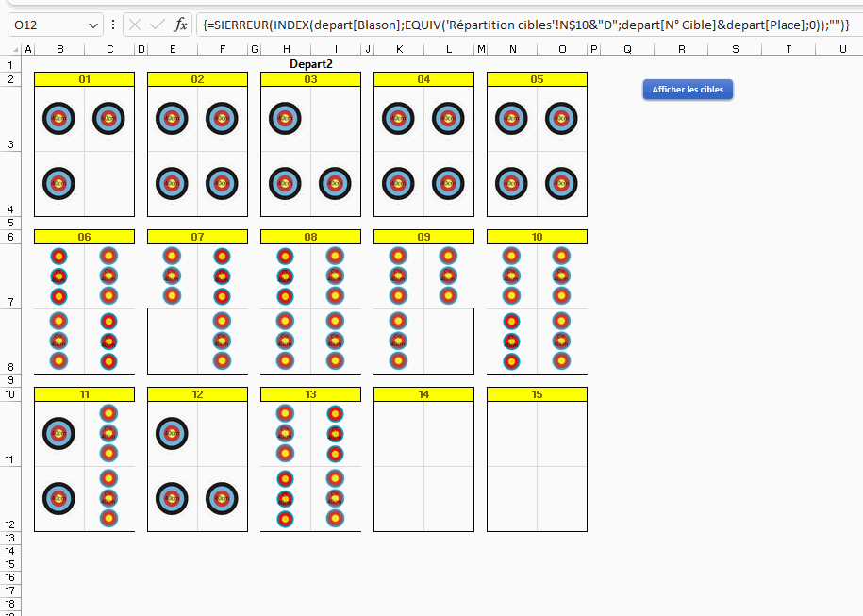Click the top-left target image in block 01
Image resolution: width=863 pixels, height=616 pixels.
point(58,118)
